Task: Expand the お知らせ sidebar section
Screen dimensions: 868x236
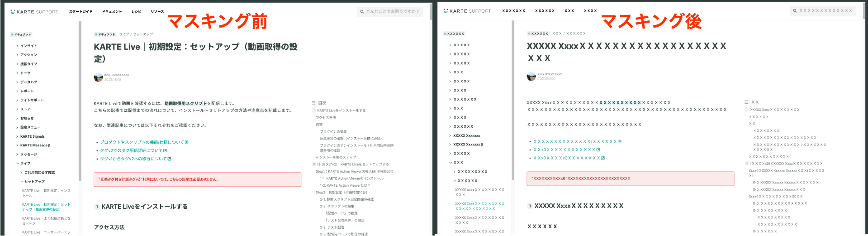Action: click(x=25, y=118)
